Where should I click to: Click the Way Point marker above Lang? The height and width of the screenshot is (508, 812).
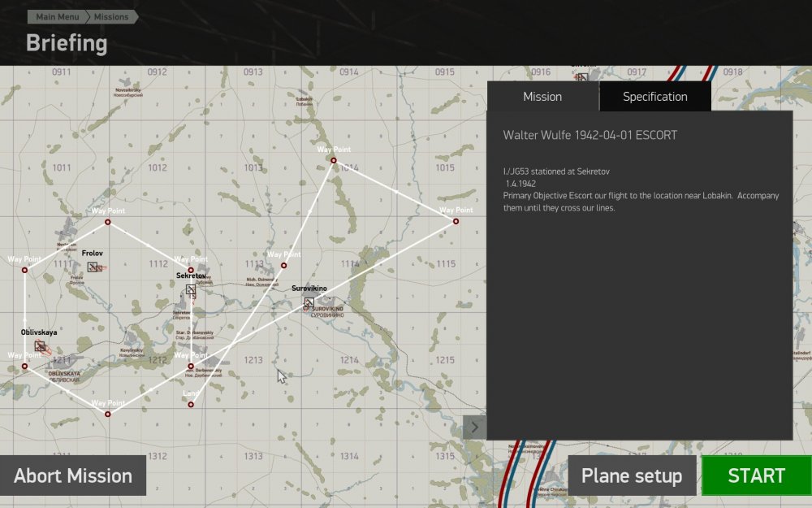[x=189, y=365]
